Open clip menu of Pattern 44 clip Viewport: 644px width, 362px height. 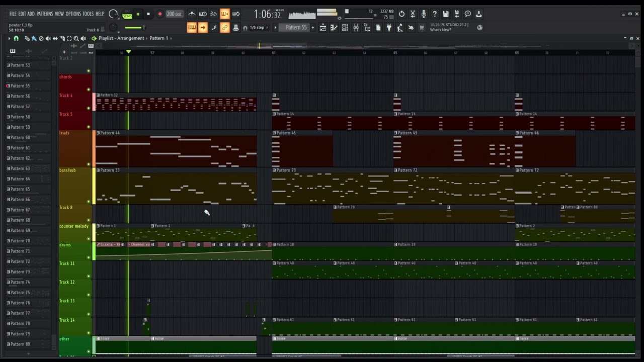click(x=98, y=133)
